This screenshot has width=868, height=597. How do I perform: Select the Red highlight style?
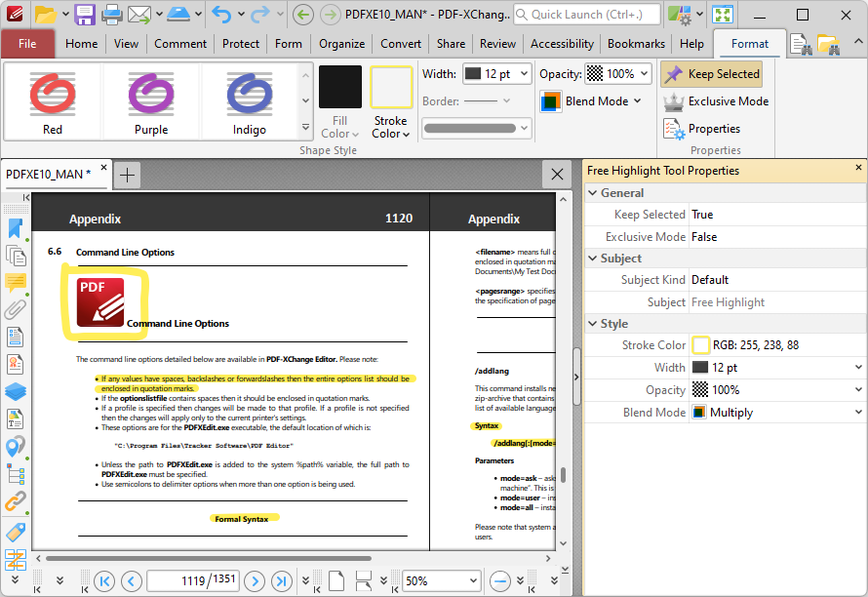click(53, 101)
